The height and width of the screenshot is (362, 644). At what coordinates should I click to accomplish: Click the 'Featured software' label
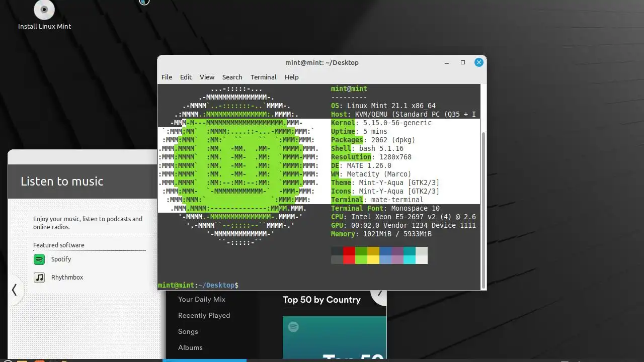point(59,245)
